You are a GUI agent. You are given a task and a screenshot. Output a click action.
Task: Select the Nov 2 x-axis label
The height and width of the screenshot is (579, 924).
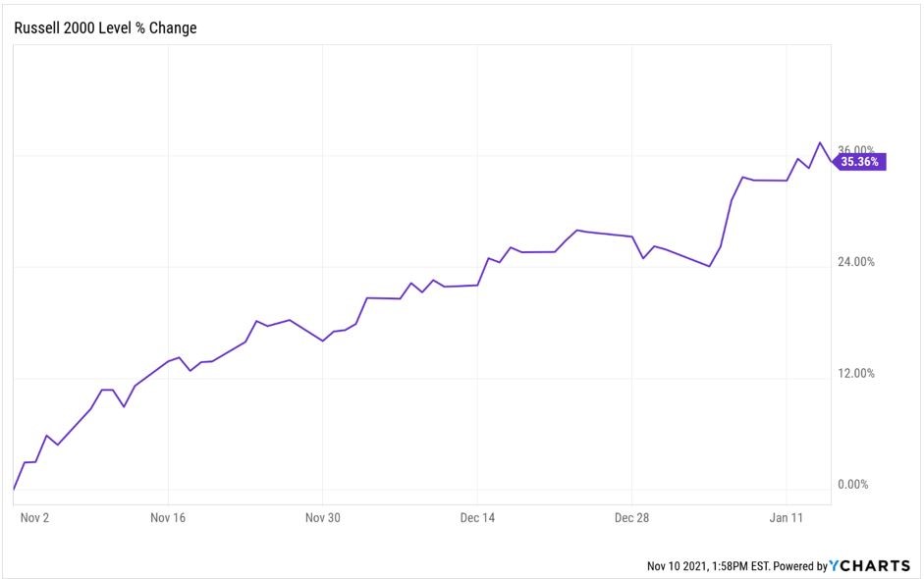coord(34,516)
